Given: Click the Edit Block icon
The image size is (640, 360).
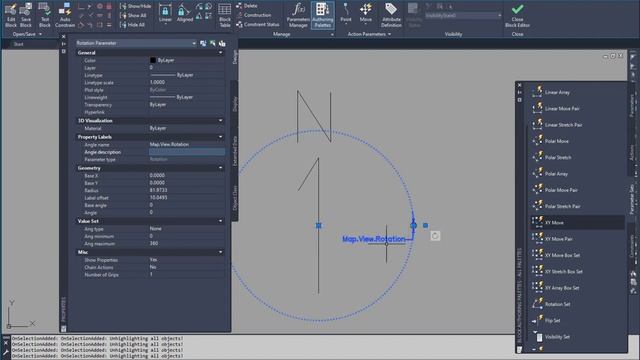Looking at the screenshot, I should (11, 15).
